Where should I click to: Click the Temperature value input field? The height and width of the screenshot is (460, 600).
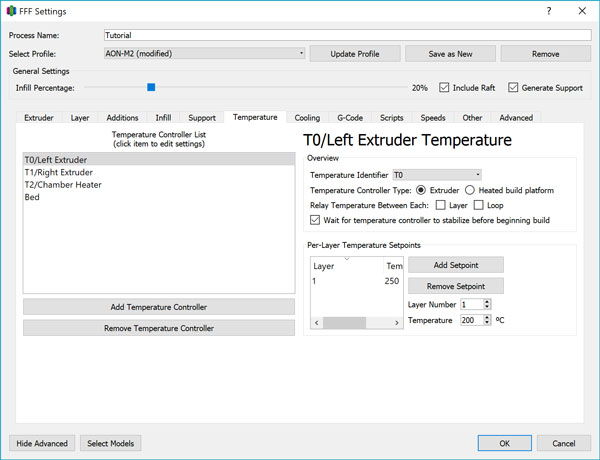click(x=472, y=320)
